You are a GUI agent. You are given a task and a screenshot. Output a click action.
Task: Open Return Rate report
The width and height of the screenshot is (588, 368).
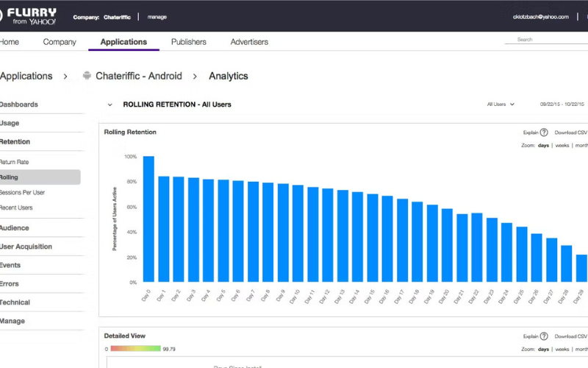pyautogui.click(x=14, y=162)
